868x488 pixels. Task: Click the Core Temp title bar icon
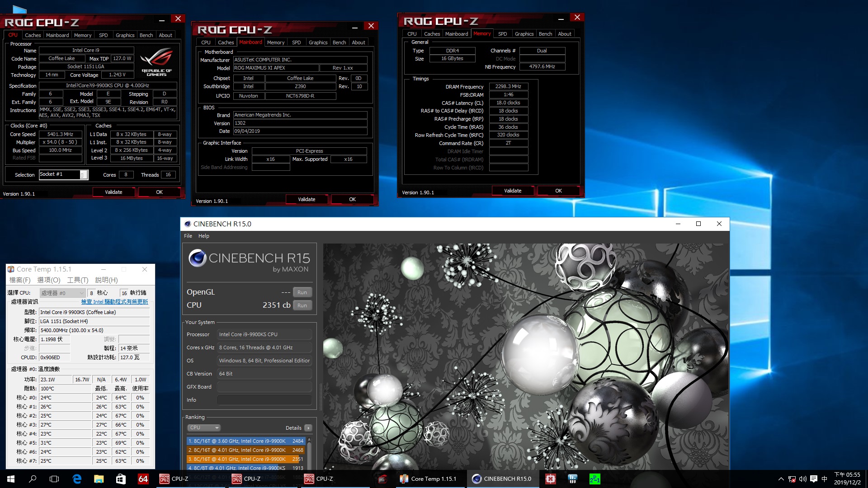11,269
